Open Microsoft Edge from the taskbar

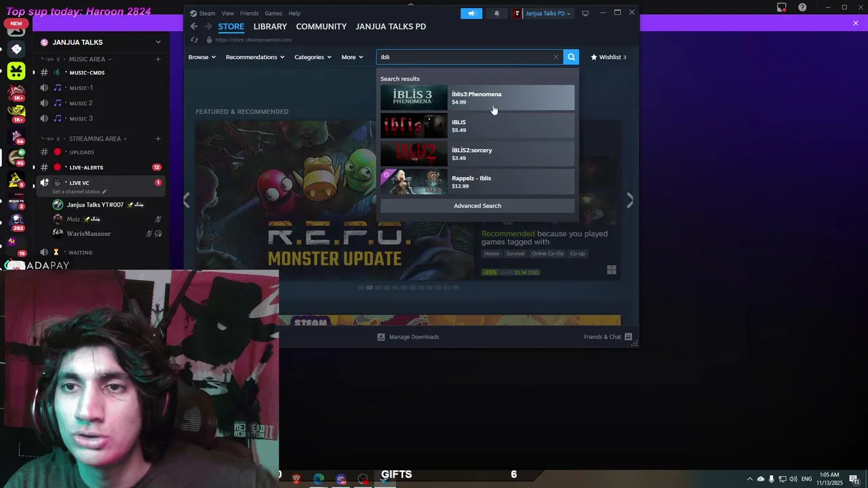click(319, 479)
